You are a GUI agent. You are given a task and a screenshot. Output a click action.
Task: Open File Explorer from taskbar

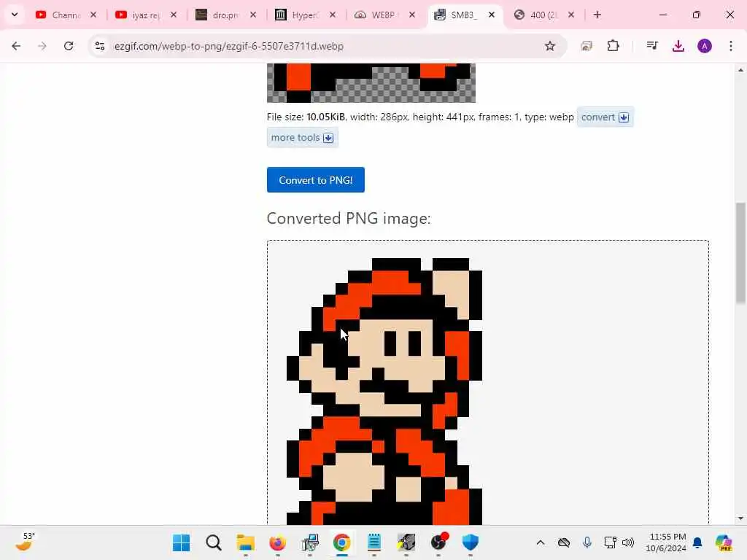[246, 542]
